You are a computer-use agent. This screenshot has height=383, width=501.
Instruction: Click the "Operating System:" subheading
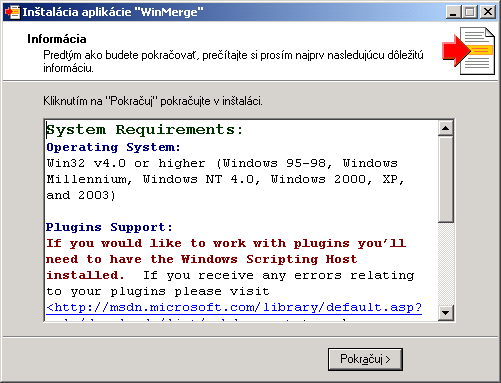coord(113,147)
